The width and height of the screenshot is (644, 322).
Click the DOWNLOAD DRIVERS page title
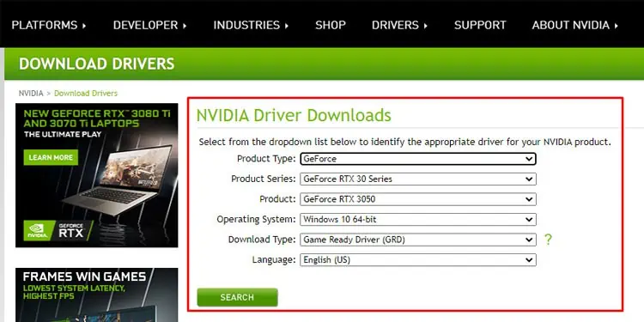(97, 64)
